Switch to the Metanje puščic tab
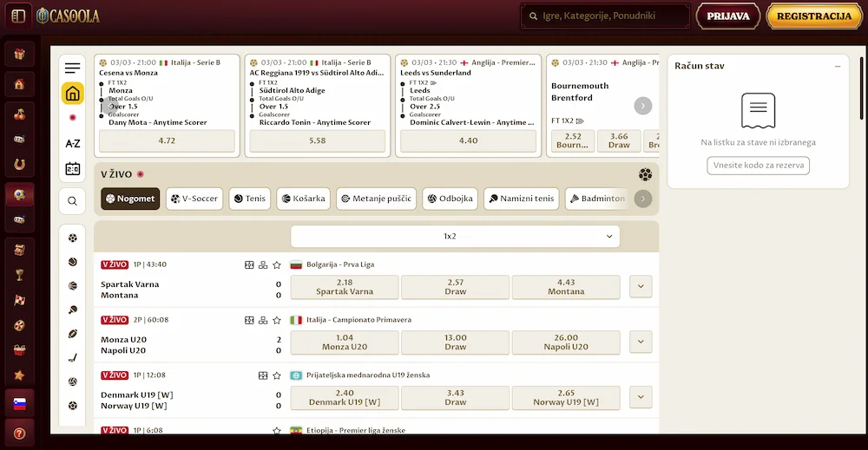Image resolution: width=868 pixels, height=450 pixels. [377, 199]
